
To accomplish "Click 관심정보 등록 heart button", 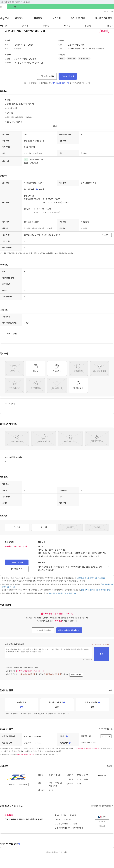I will pos(47,76).
